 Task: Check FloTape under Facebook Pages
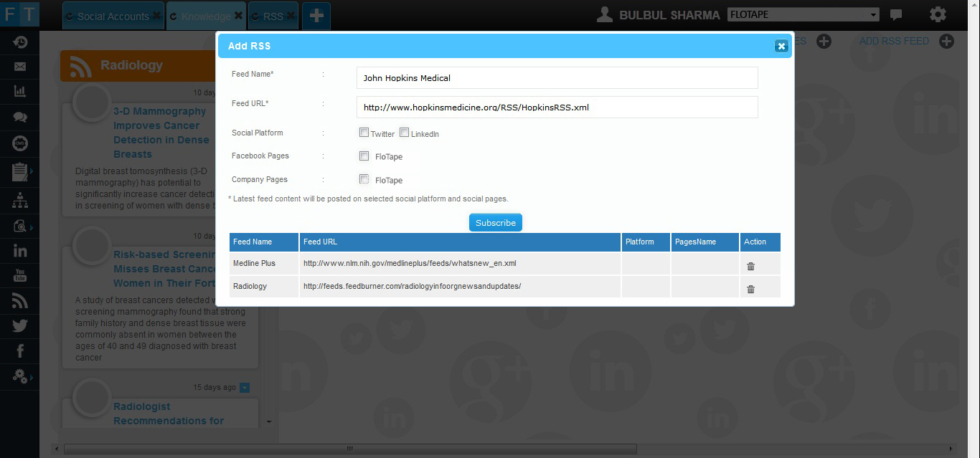coord(364,156)
